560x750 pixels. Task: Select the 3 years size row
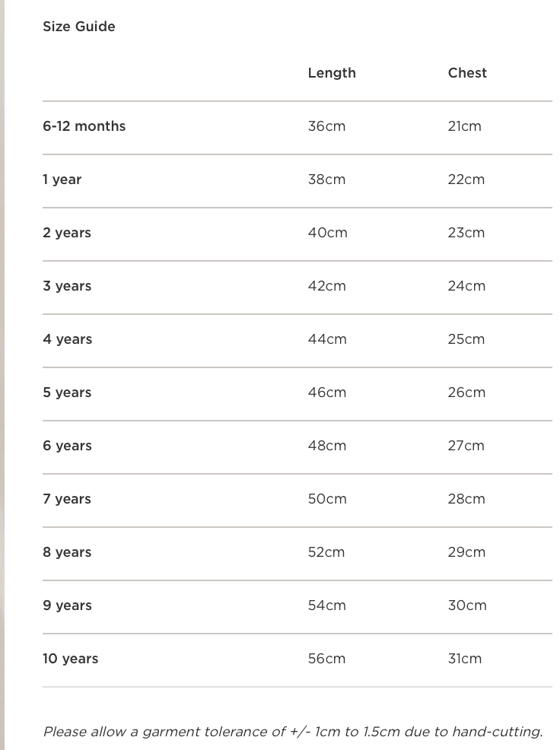point(67,286)
